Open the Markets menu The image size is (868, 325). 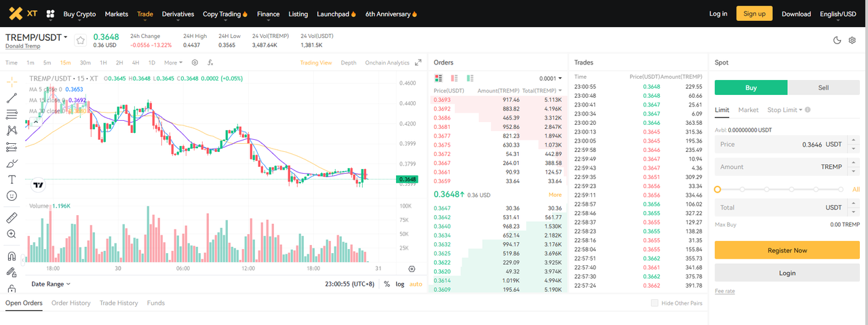coord(117,14)
